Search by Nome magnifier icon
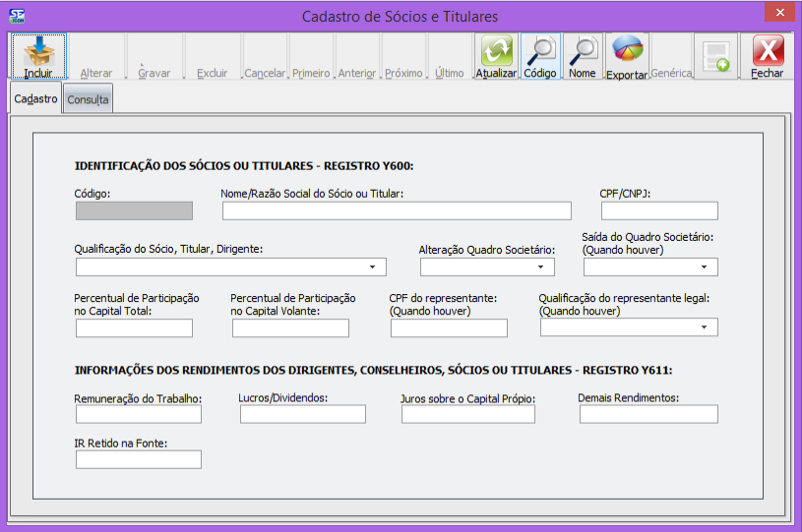 click(x=583, y=51)
